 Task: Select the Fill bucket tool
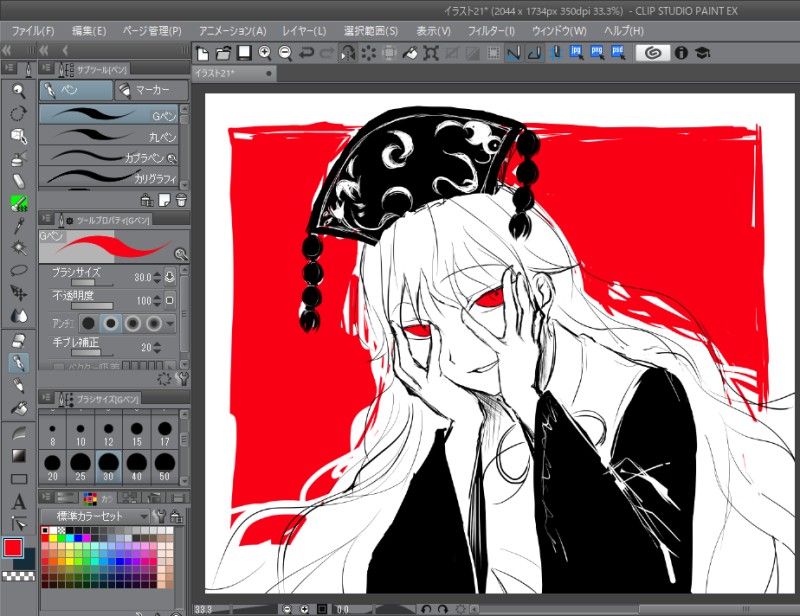pyautogui.click(x=19, y=408)
